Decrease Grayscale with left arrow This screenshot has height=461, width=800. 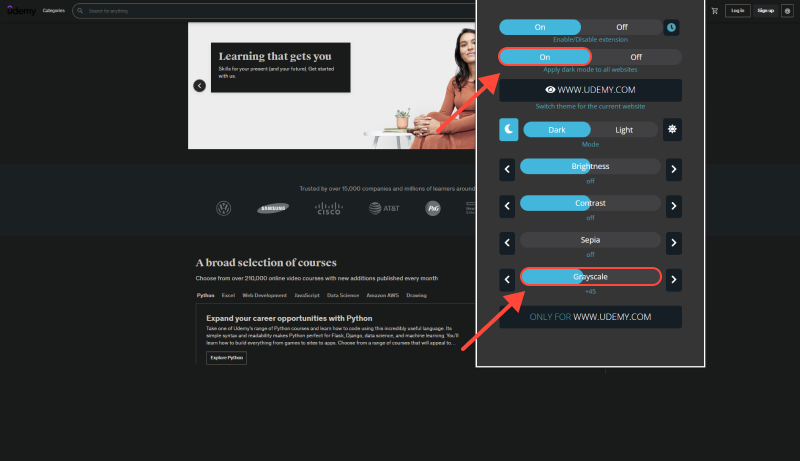coord(507,279)
